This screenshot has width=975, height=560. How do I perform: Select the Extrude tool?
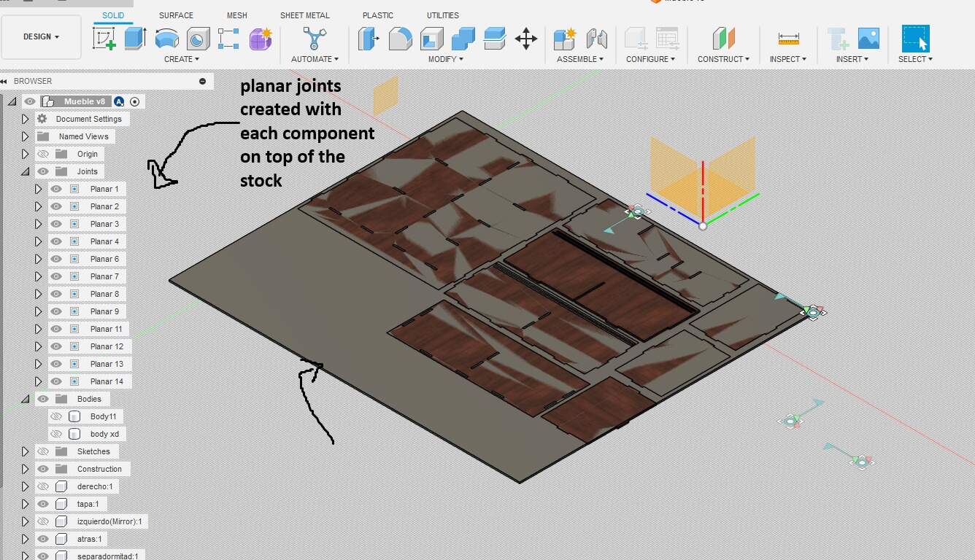pyautogui.click(x=136, y=38)
